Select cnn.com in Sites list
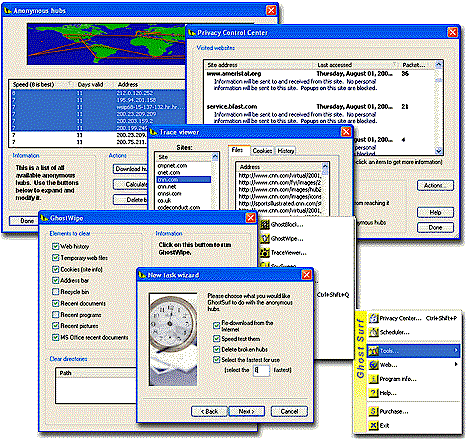 [184, 179]
